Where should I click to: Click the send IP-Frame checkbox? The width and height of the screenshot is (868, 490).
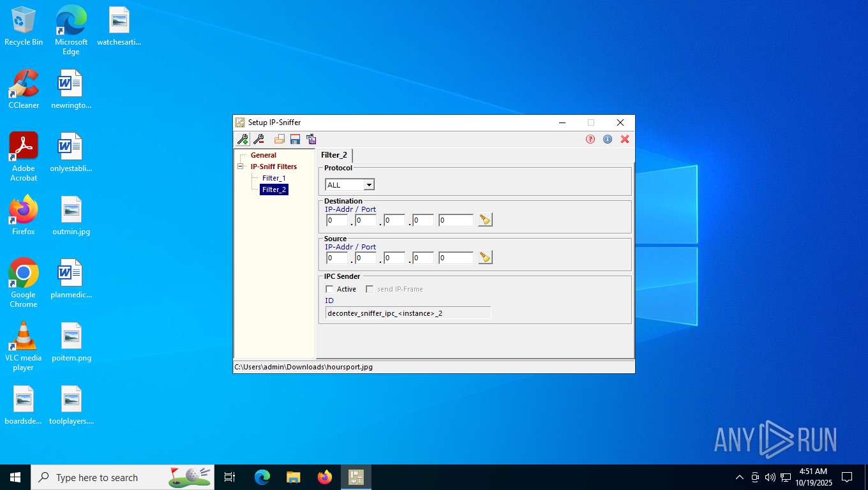pos(370,289)
